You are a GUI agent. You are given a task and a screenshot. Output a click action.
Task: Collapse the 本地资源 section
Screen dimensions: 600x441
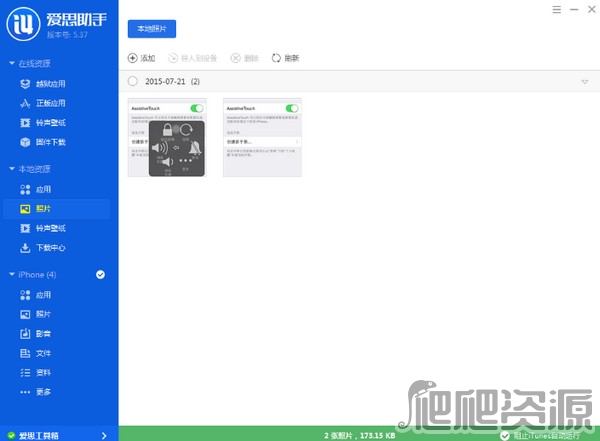click(12, 169)
